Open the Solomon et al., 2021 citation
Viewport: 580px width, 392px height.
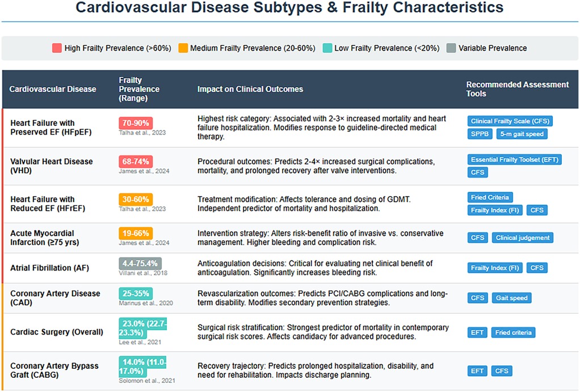click(144, 380)
